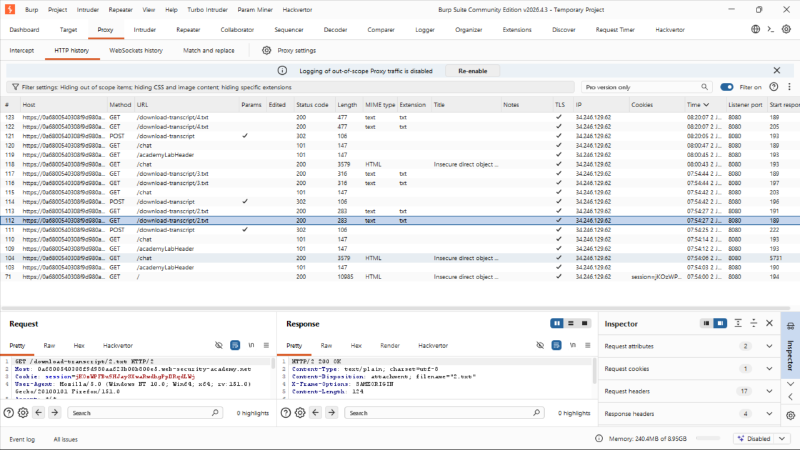Image resolution: width=800 pixels, height=450 pixels.
Task: Open filter help question mark icon
Action: click(x=773, y=87)
